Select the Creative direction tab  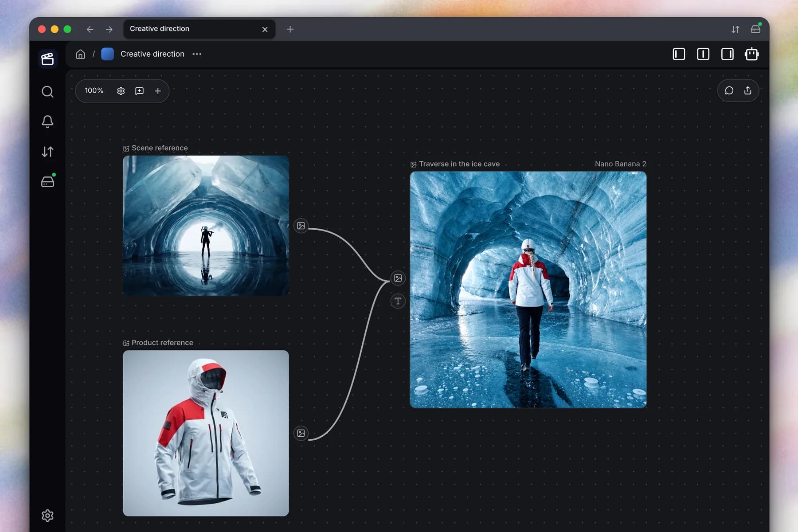coord(199,29)
